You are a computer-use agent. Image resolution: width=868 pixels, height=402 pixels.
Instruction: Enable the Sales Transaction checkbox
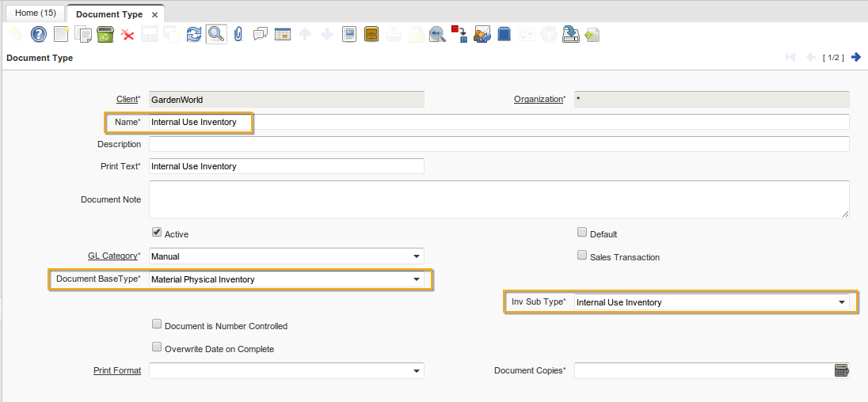tap(582, 256)
